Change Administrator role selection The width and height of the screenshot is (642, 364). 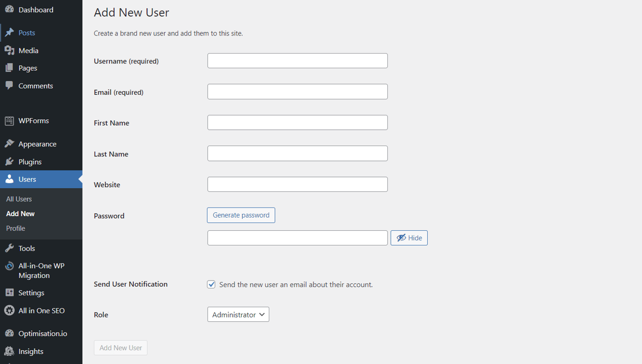click(238, 314)
